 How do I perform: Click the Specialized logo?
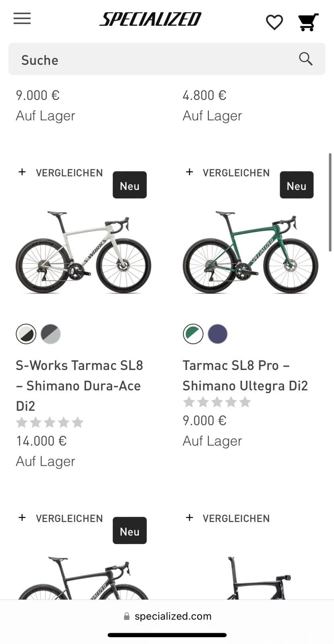(151, 19)
